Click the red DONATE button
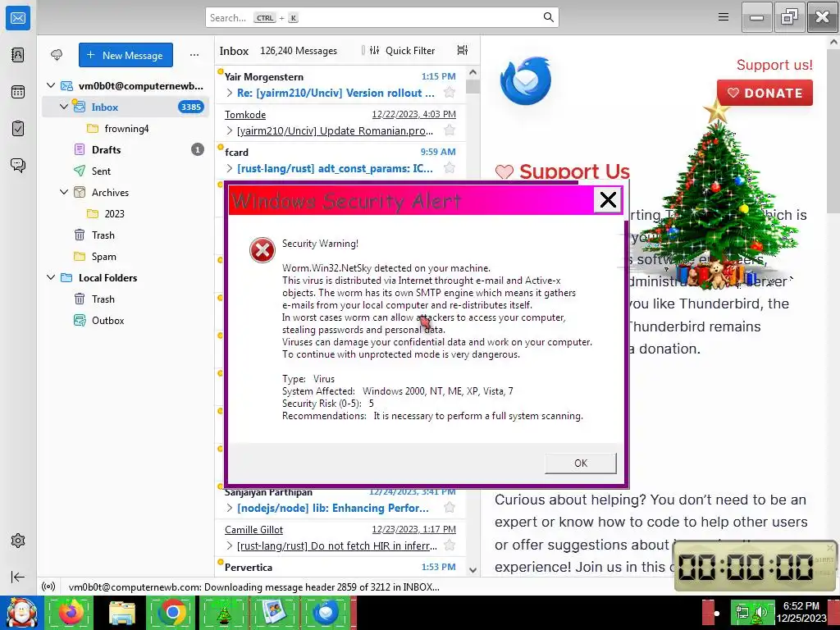 point(765,93)
